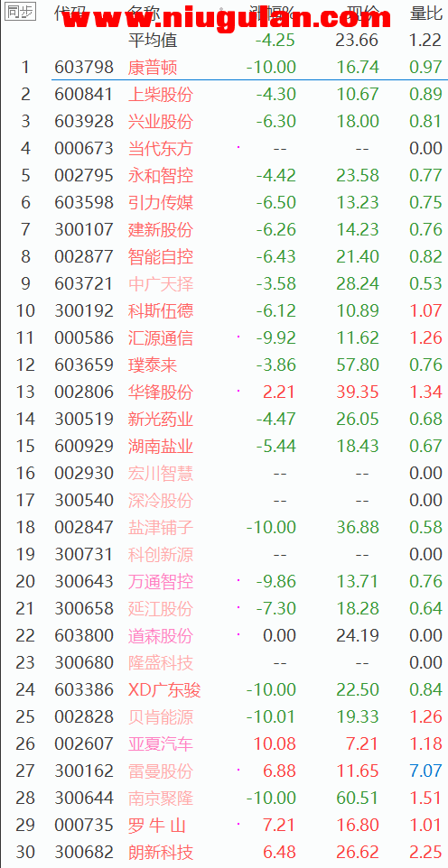
Task: Select 罗 牛 山 stock name
Action: click(x=157, y=826)
